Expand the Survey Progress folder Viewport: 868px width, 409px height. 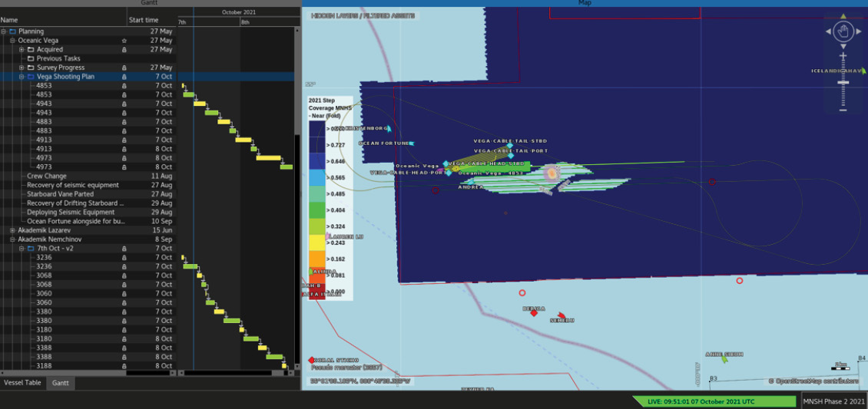click(x=22, y=68)
